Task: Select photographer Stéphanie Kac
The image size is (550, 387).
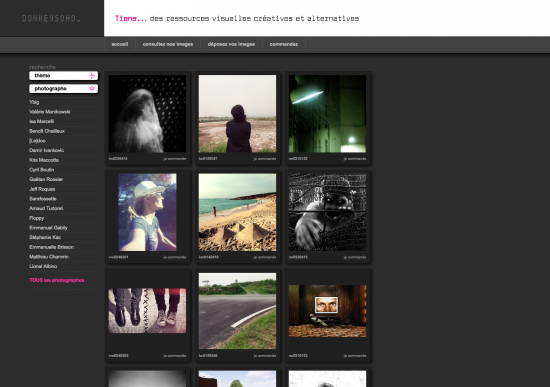Action: [45, 237]
